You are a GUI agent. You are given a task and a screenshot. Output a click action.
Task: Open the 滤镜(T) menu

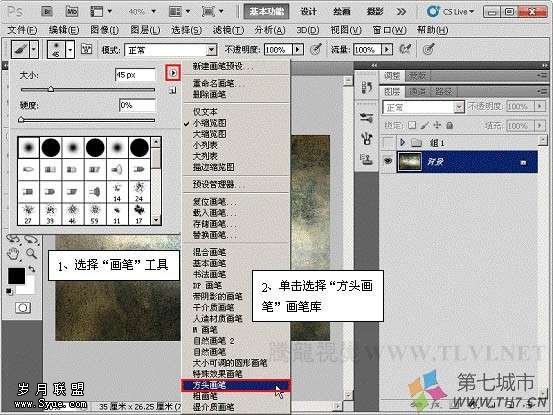point(228,30)
